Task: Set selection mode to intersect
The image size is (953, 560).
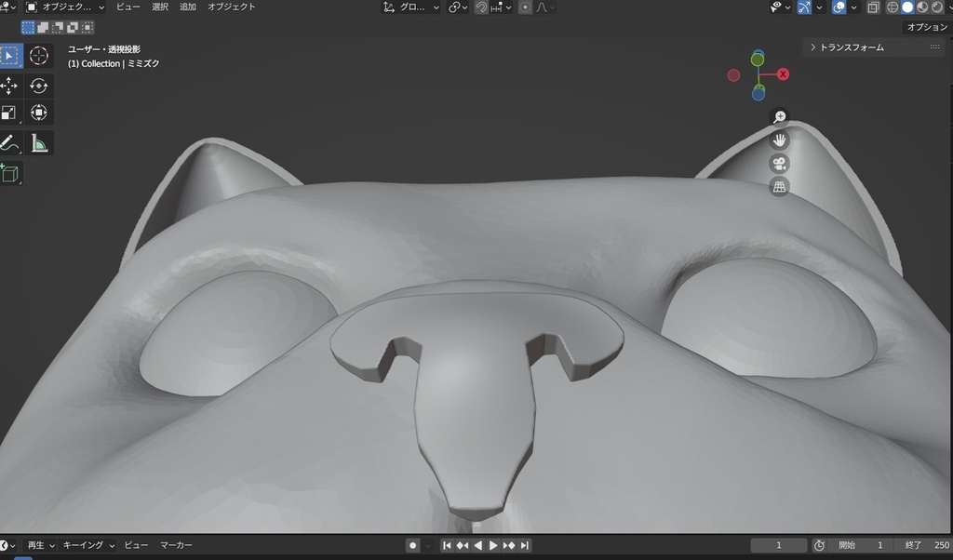Action: (87, 27)
